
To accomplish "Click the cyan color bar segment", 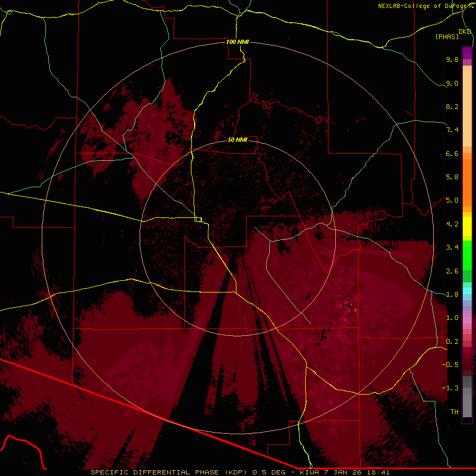I will pyautogui.click(x=467, y=291).
